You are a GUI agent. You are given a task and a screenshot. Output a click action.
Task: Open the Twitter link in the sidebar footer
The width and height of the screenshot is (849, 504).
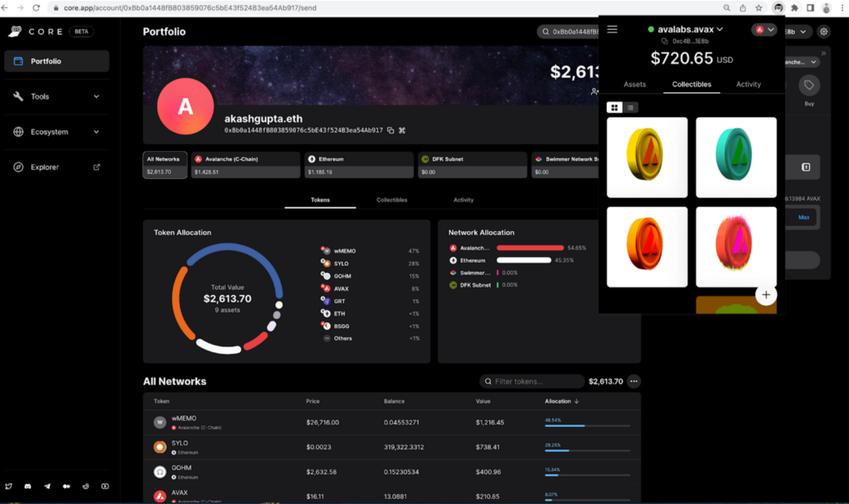(8, 486)
